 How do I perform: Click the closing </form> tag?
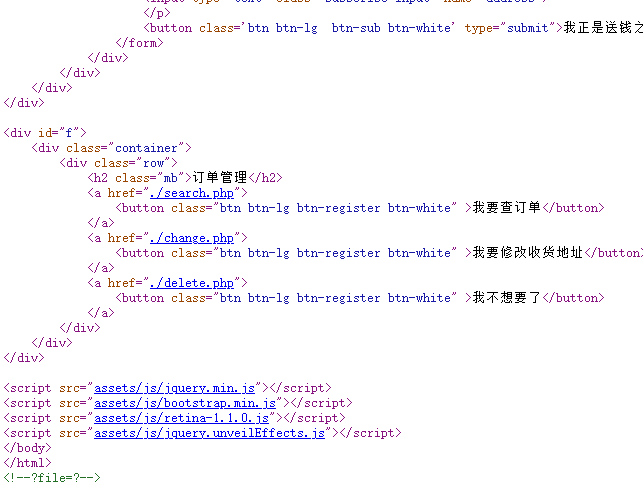pos(139,43)
